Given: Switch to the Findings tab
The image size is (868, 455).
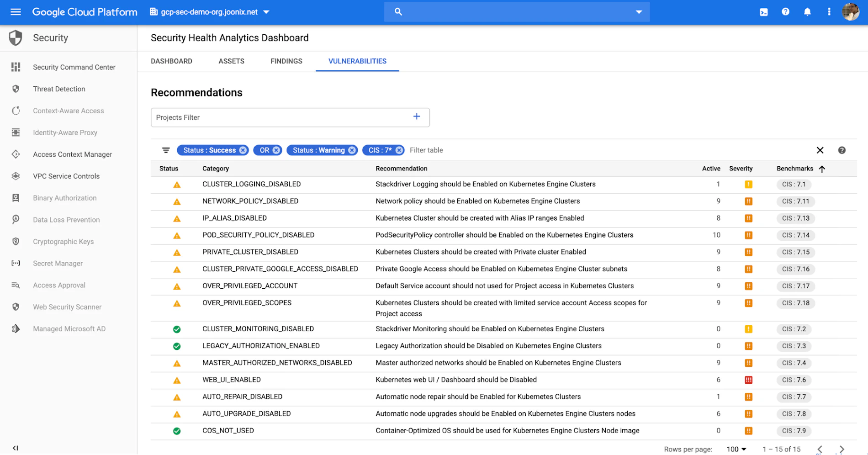Looking at the screenshot, I should point(286,61).
